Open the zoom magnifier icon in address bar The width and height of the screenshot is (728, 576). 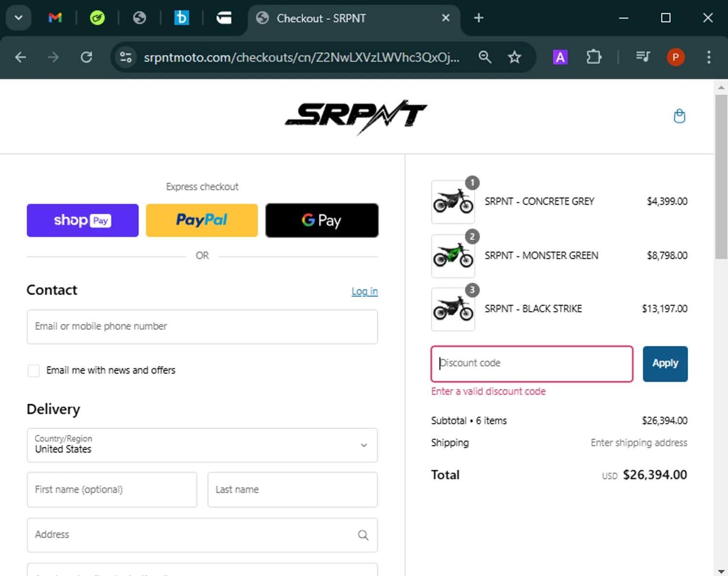pyautogui.click(x=484, y=57)
